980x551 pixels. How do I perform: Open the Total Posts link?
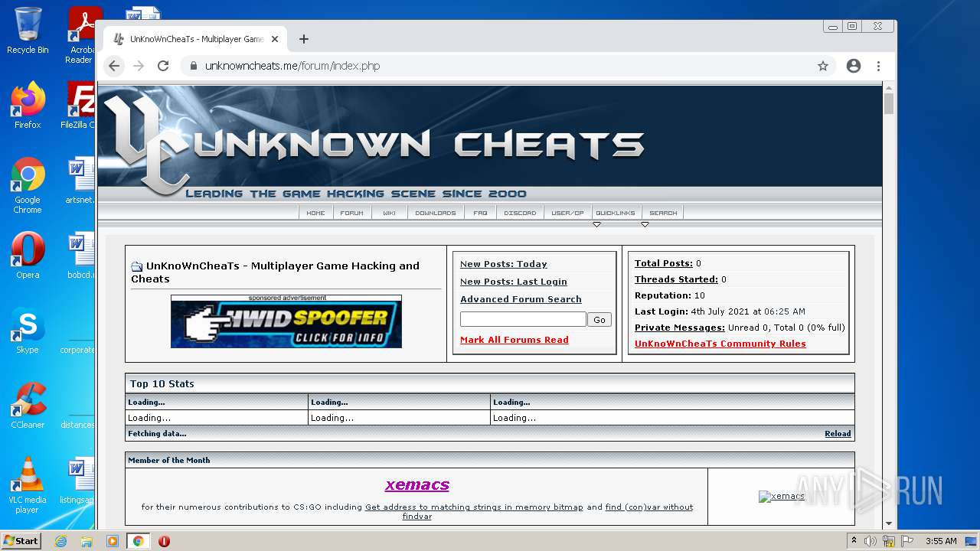[x=664, y=263]
